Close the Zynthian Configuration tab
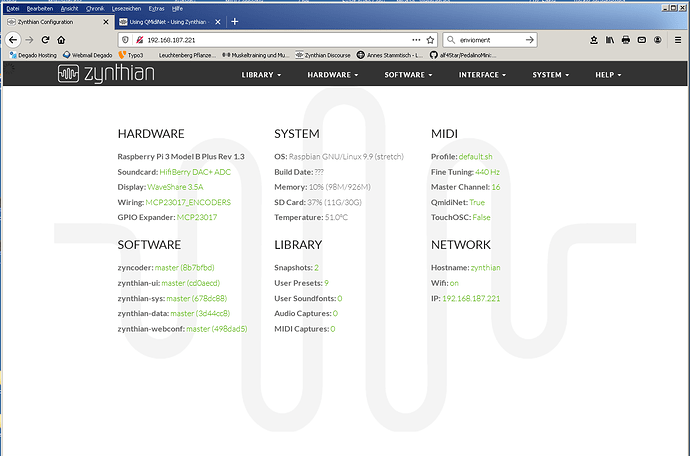Screen dimensions: 690x456 (106, 22)
